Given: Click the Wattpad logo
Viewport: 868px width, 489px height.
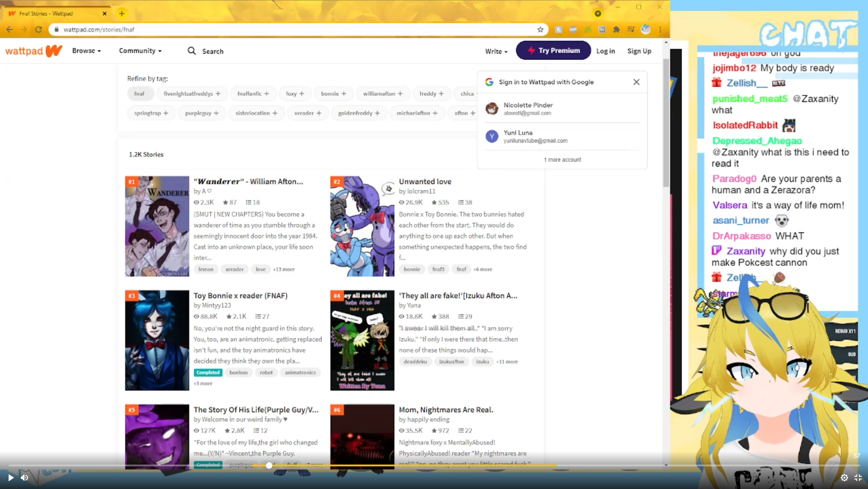Looking at the screenshot, I should [34, 51].
